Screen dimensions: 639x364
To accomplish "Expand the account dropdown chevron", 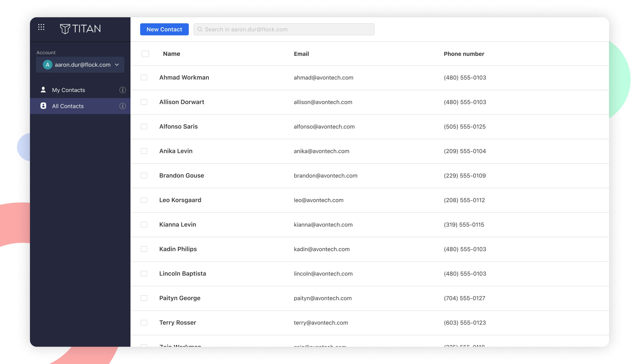I will pos(117,65).
